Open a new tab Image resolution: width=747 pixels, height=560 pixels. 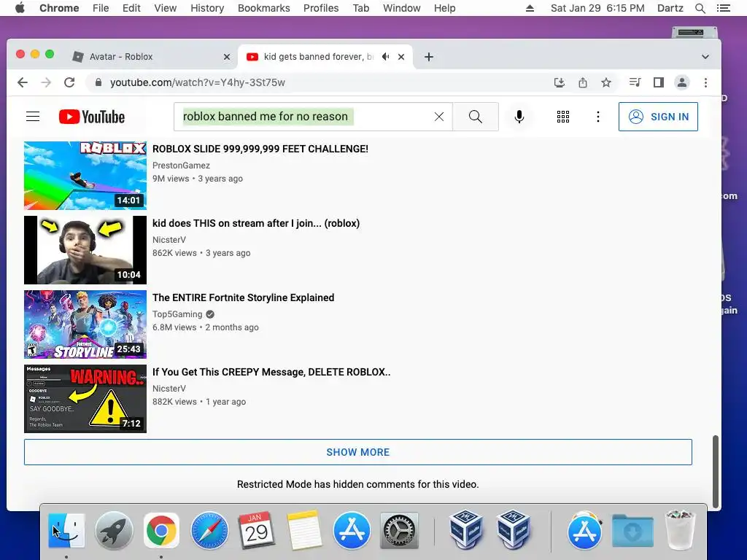tap(429, 57)
